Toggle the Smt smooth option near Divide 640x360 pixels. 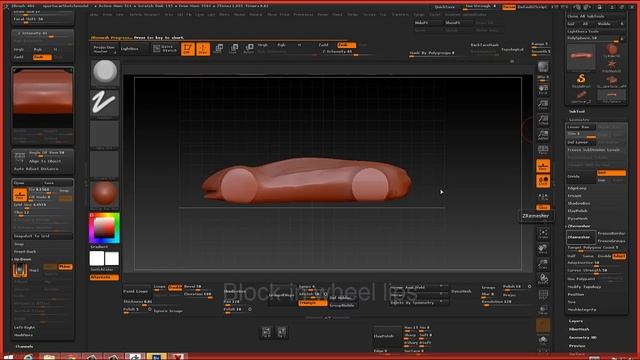pyautogui.click(x=611, y=173)
